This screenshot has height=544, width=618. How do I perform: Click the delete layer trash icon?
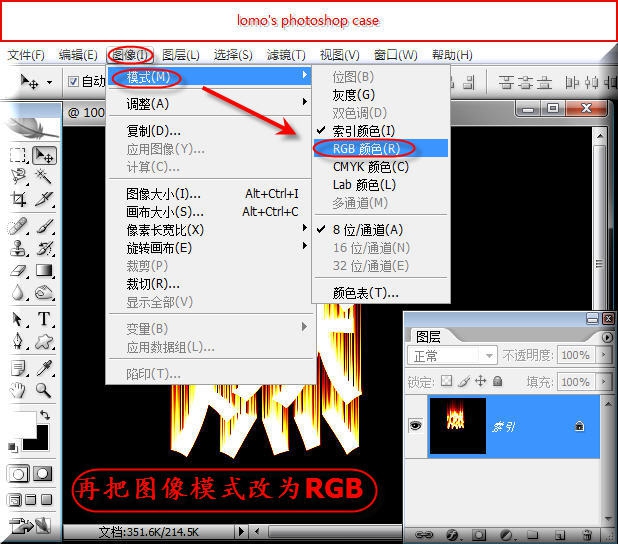pos(587,535)
